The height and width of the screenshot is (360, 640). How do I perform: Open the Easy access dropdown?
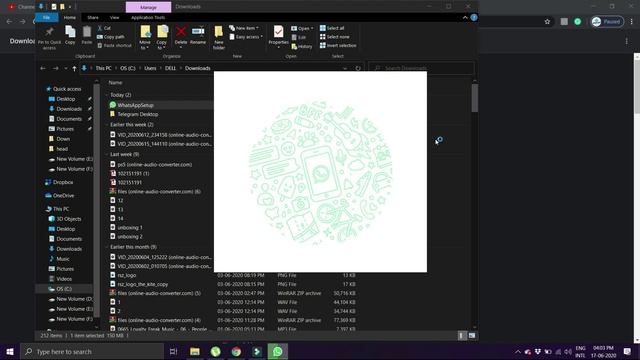pyautogui.click(x=246, y=37)
